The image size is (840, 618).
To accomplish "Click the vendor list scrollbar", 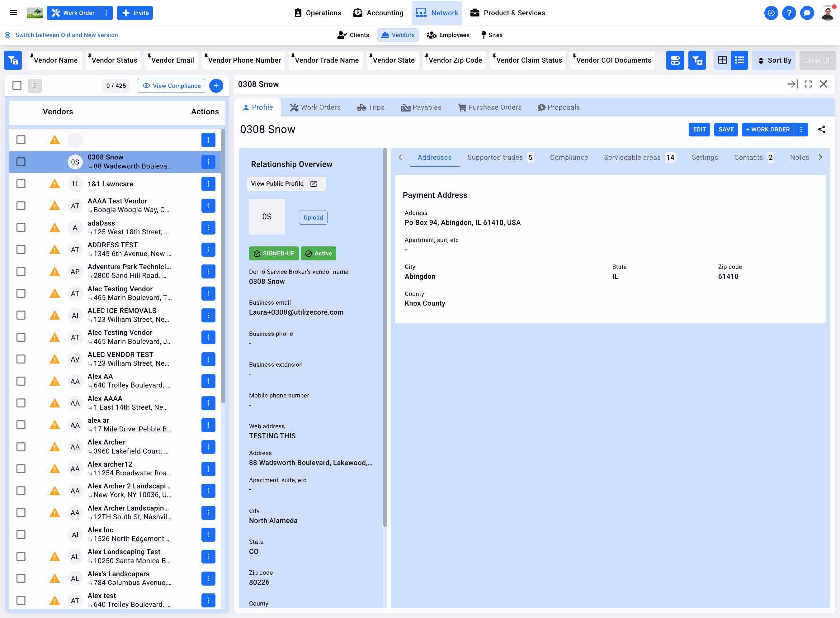I will coord(223,266).
